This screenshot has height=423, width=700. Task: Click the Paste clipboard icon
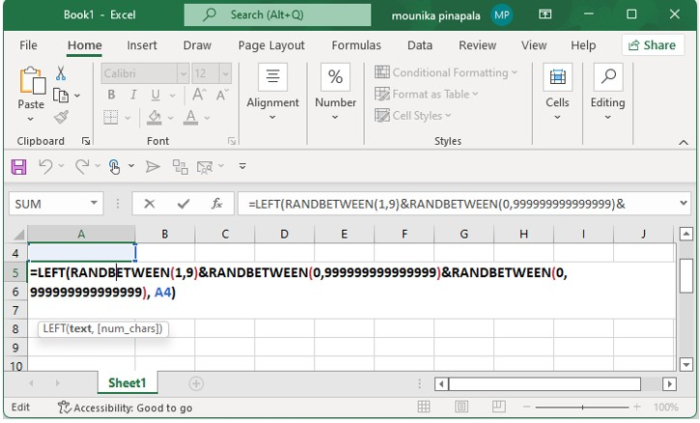(x=32, y=80)
